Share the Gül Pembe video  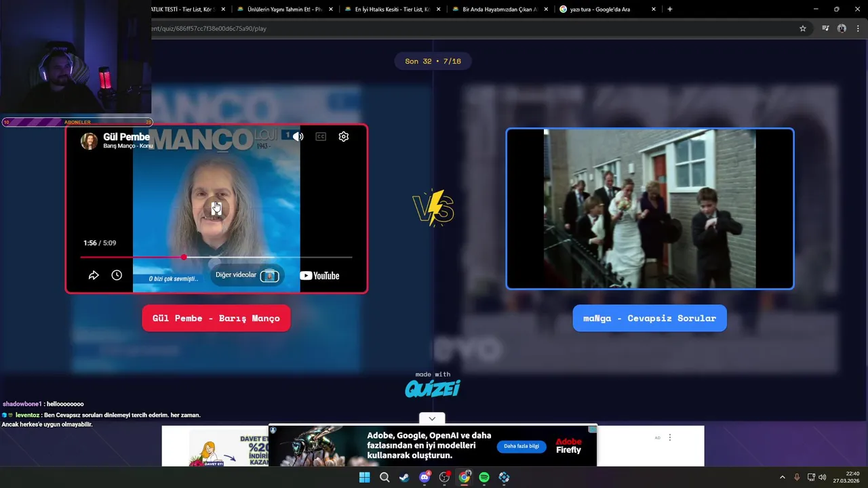click(x=94, y=275)
